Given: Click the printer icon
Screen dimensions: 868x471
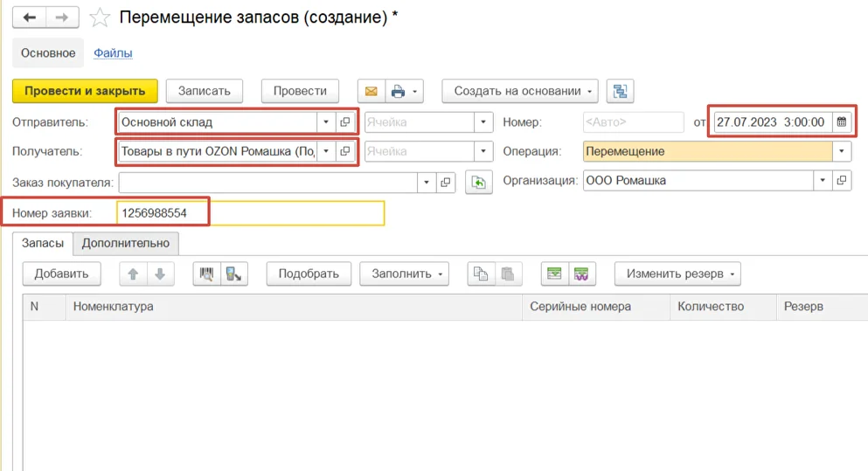Looking at the screenshot, I should [399, 91].
